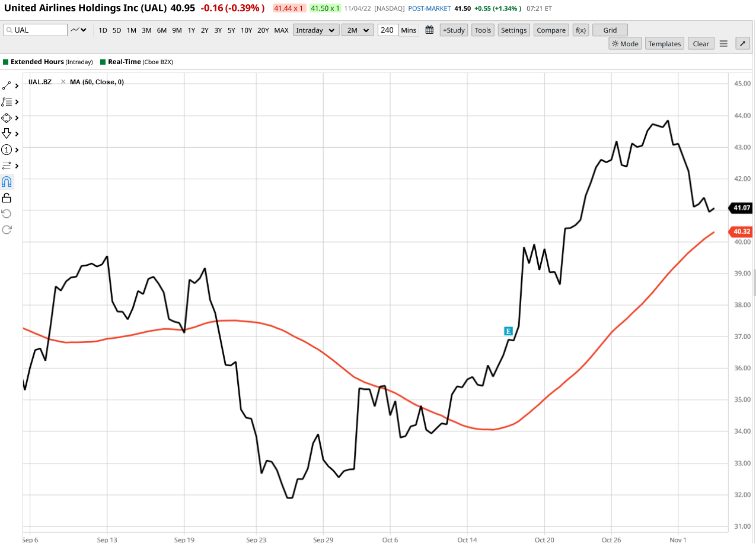Expand the line tool options chevron
The height and width of the screenshot is (543, 756).
point(17,86)
